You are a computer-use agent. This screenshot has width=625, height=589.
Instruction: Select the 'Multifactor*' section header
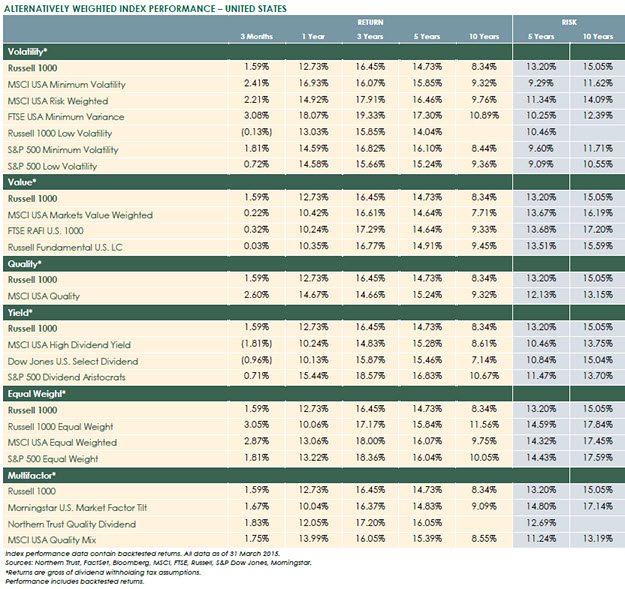click(31, 475)
